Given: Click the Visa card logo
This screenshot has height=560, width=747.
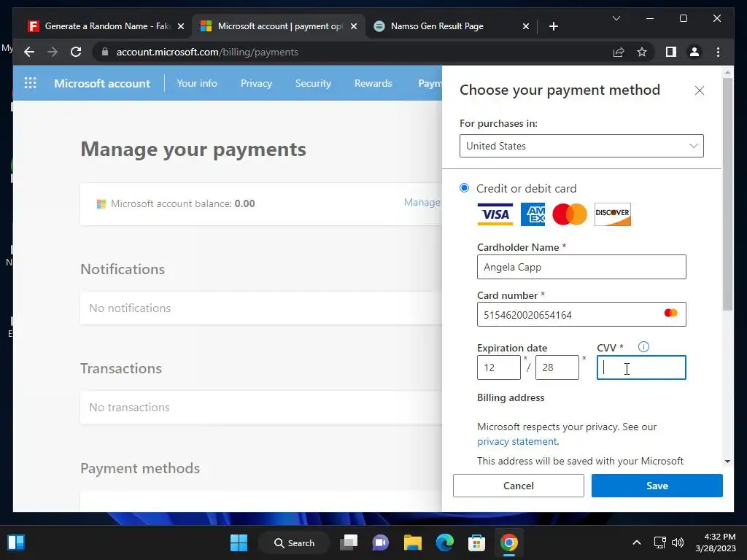Looking at the screenshot, I should click(x=495, y=214).
